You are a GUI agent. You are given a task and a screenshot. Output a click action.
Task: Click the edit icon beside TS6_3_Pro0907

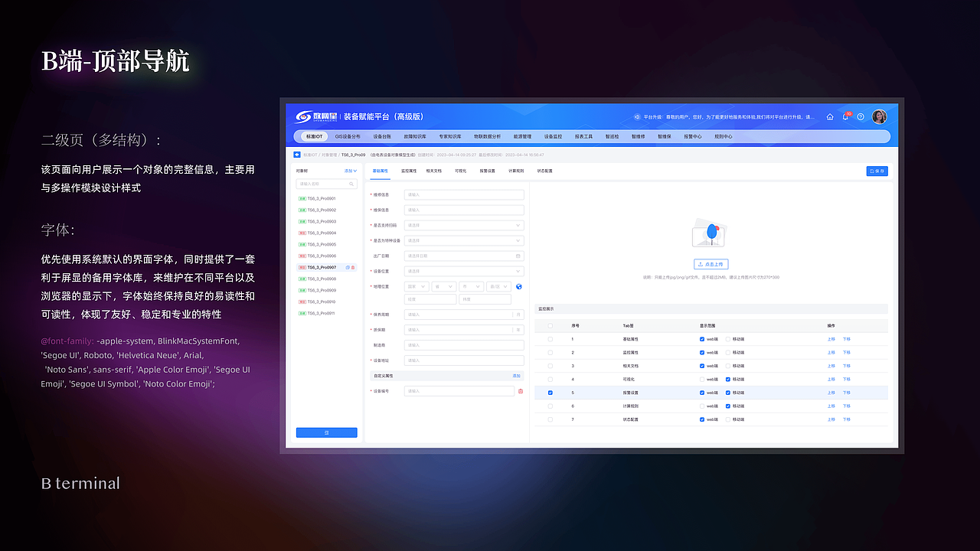(x=348, y=266)
